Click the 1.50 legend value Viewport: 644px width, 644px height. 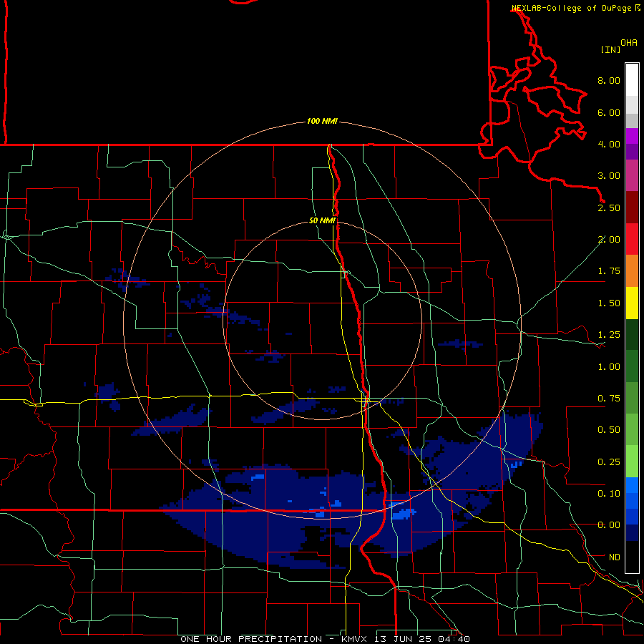click(x=609, y=303)
